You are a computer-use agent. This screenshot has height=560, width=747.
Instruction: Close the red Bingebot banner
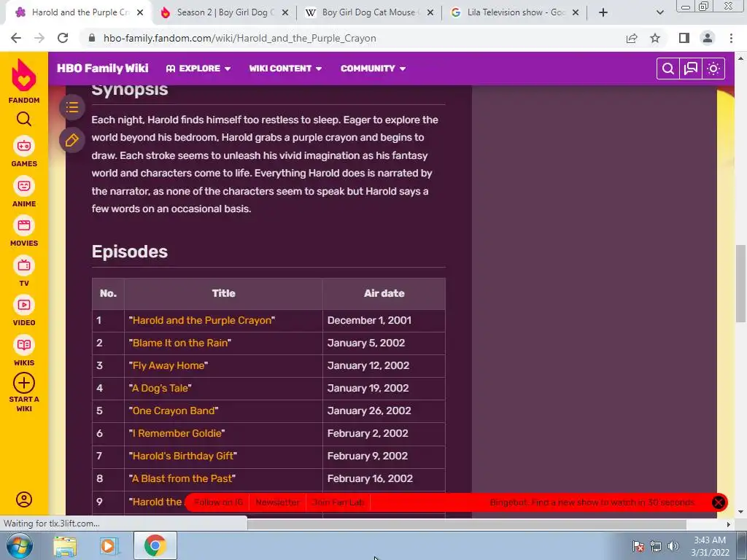719,502
